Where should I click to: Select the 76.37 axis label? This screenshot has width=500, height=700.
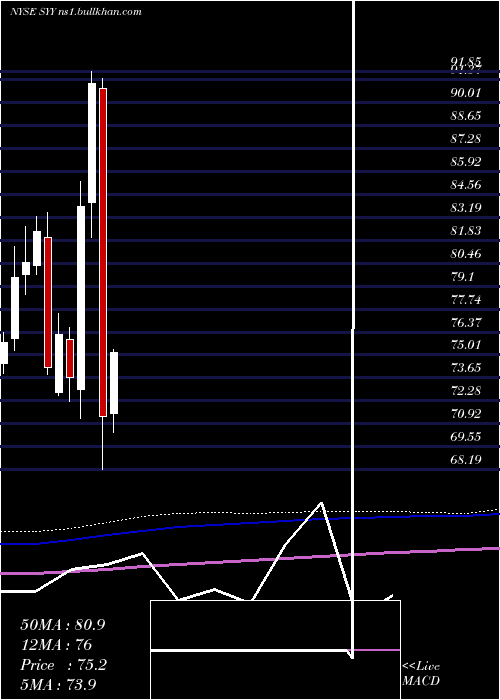(x=466, y=322)
